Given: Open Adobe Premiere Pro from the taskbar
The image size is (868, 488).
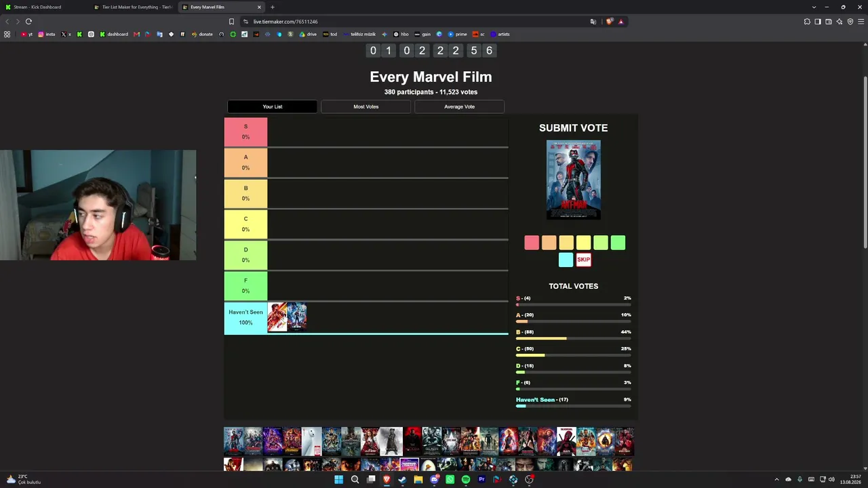Looking at the screenshot, I should coord(481,479).
